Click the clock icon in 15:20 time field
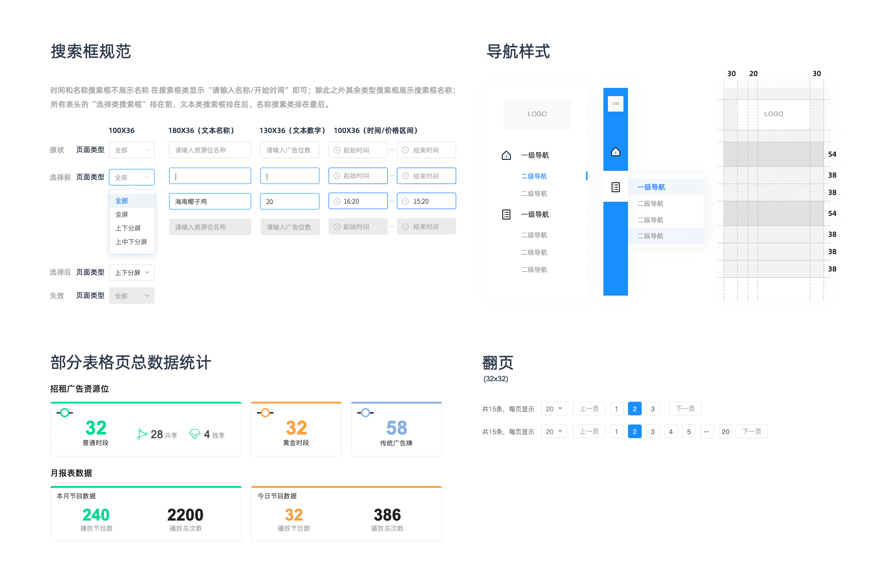This screenshot has height=588, width=875. click(x=406, y=201)
